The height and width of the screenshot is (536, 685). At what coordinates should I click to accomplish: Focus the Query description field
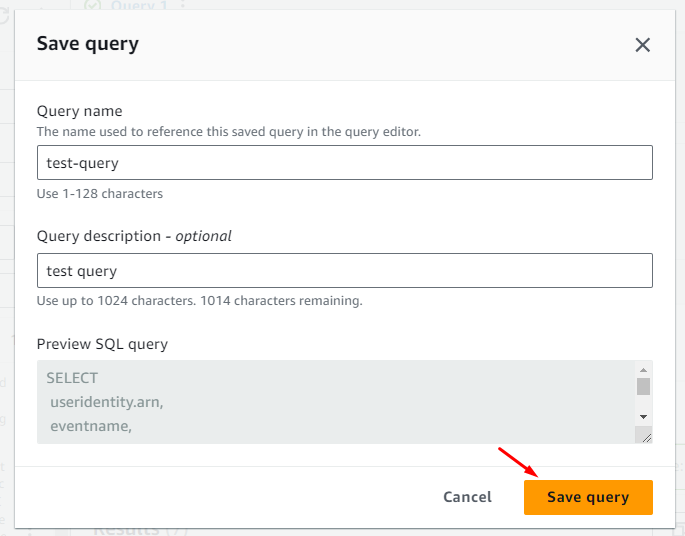[x=344, y=270]
